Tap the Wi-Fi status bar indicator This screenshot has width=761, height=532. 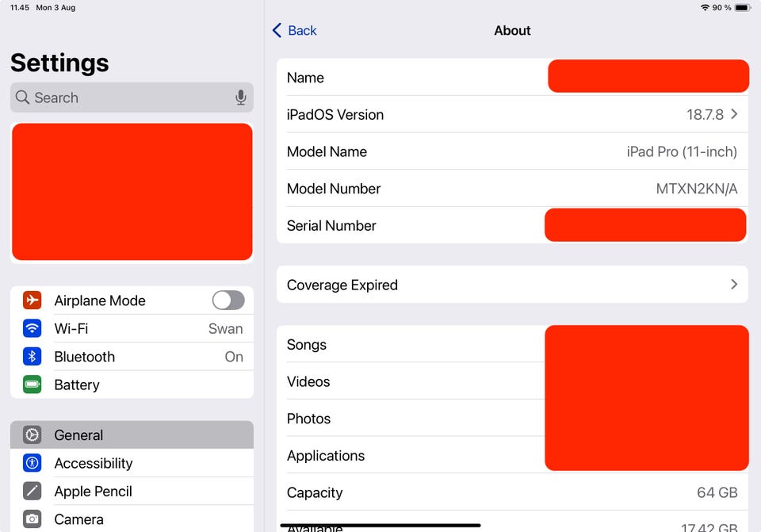coord(705,8)
